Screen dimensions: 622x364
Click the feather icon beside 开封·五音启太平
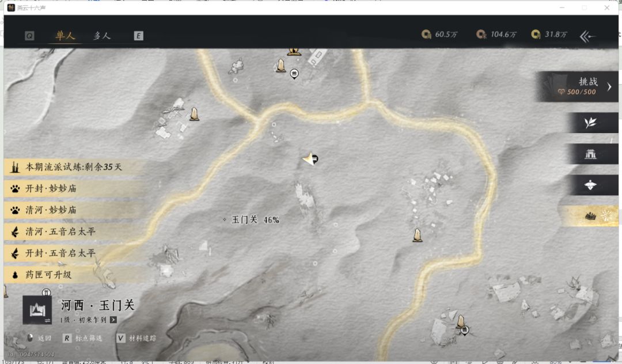[x=15, y=253]
